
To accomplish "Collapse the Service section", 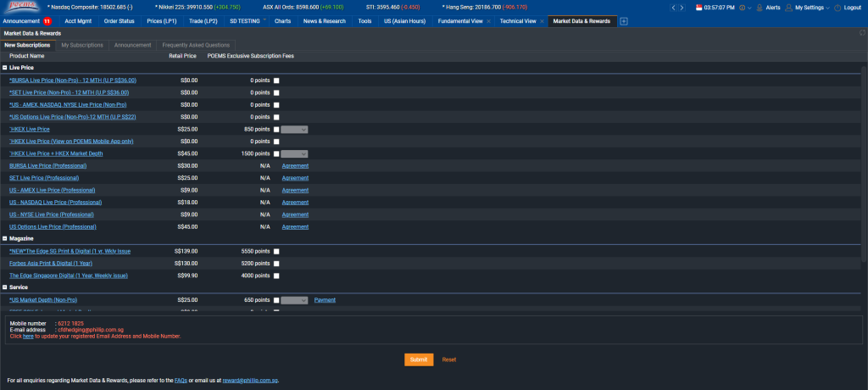I will 4,287.
